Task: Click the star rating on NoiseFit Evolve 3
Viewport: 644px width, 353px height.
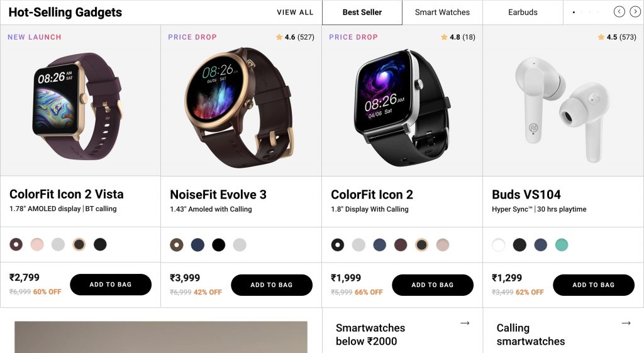Action: tap(295, 37)
